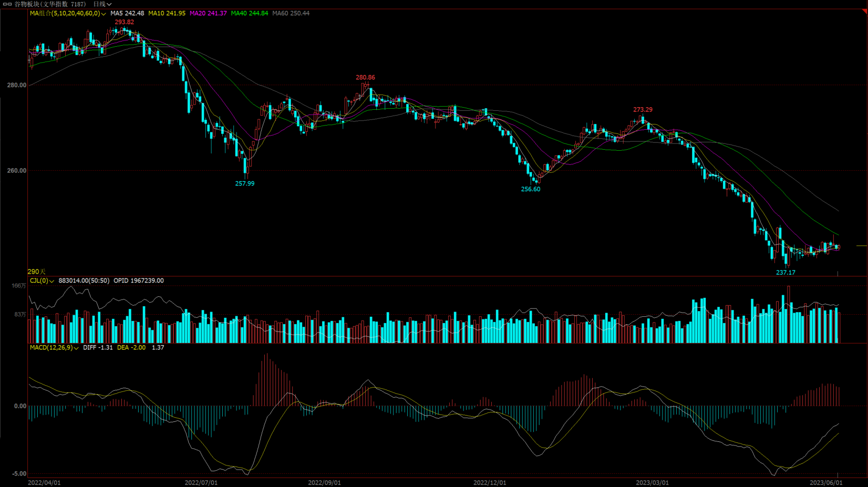Click the OPID 1967239.00 open interest value
Screen dimensions: 868x487
[139, 281]
